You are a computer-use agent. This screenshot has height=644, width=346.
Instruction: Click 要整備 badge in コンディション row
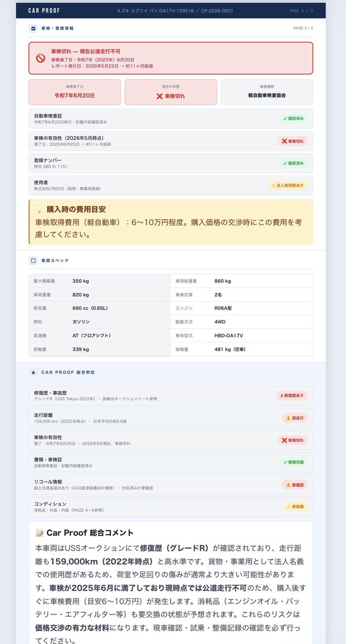[296, 506]
